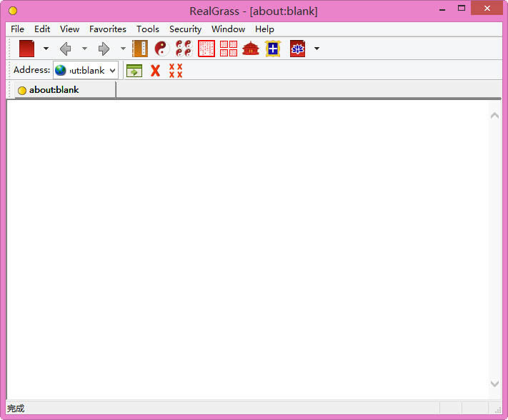Click the blue framed cross icon
Screen dimensions: 508x420
tap(273, 49)
